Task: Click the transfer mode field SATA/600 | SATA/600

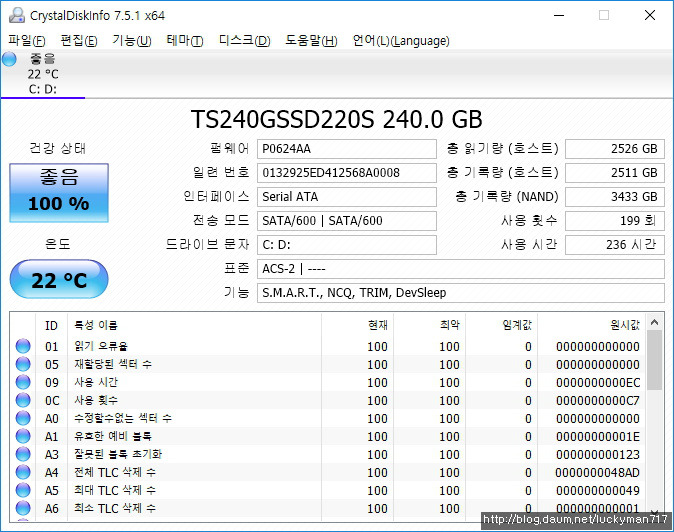Action: [x=347, y=221]
